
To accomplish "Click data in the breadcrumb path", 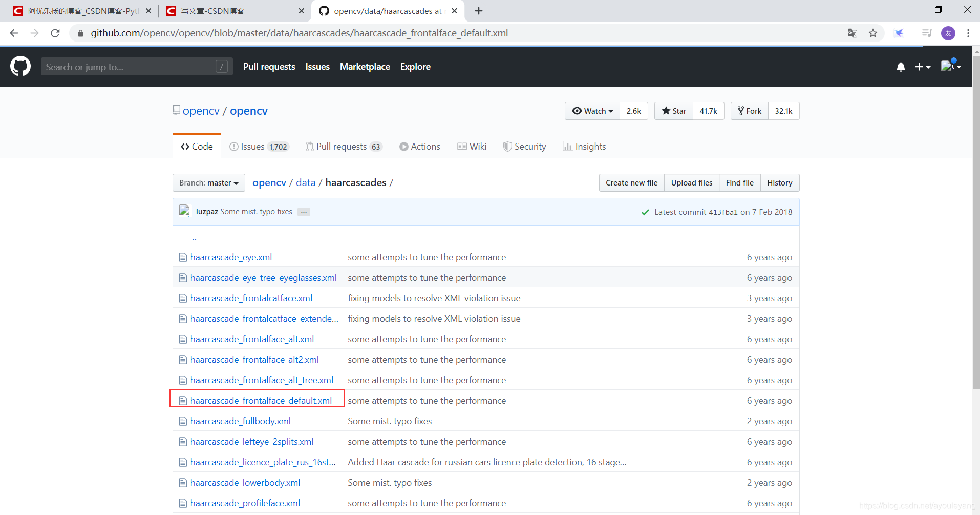I will point(306,183).
